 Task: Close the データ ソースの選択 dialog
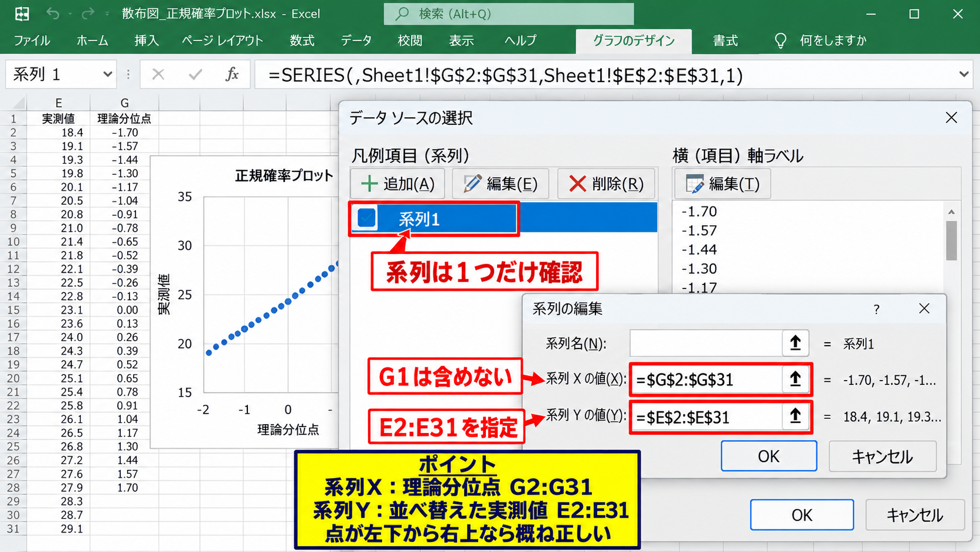[x=951, y=118]
